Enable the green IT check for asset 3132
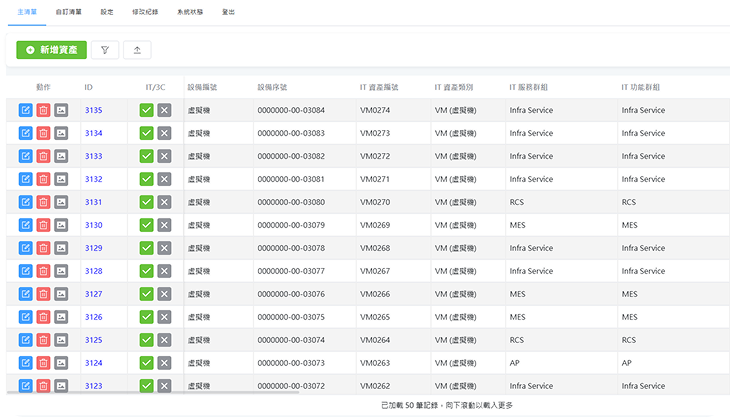This screenshot has width=730, height=417. click(147, 179)
